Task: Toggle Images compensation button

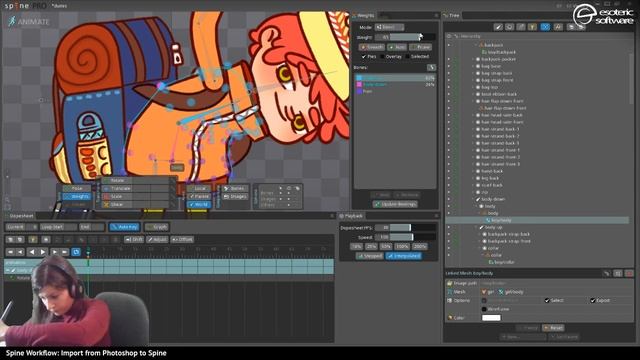Action: tap(235, 197)
